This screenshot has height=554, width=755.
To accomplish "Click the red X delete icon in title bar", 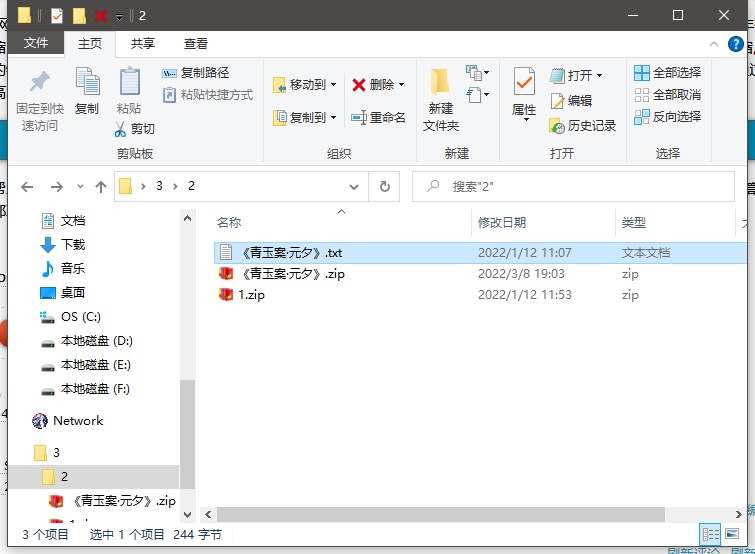I will tap(101, 16).
